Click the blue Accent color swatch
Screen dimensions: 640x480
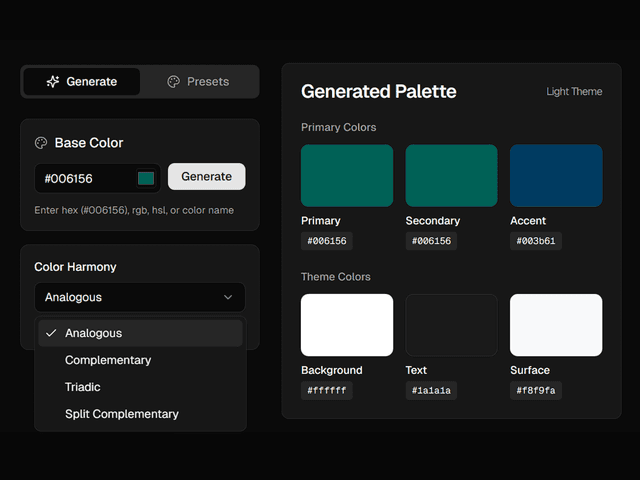click(x=556, y=176)
